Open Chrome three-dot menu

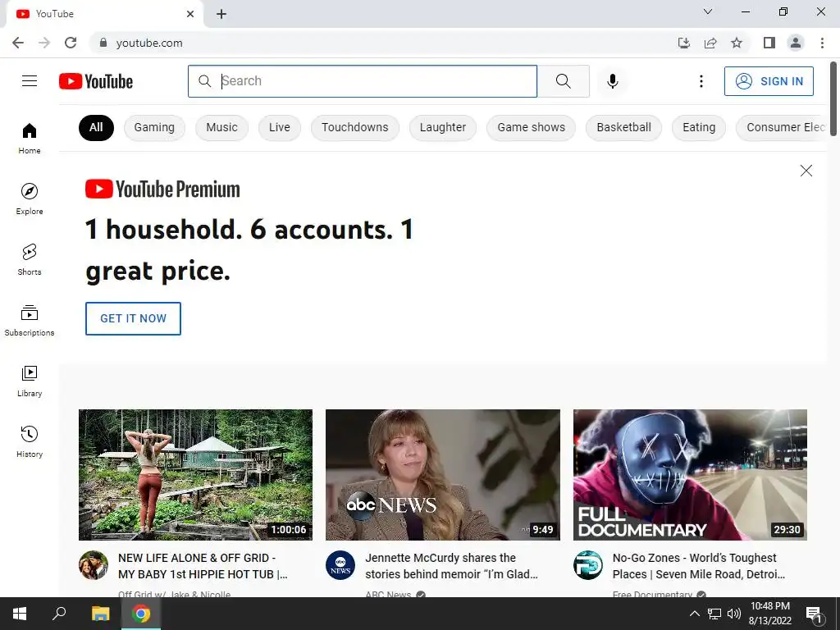pos(822,43)
